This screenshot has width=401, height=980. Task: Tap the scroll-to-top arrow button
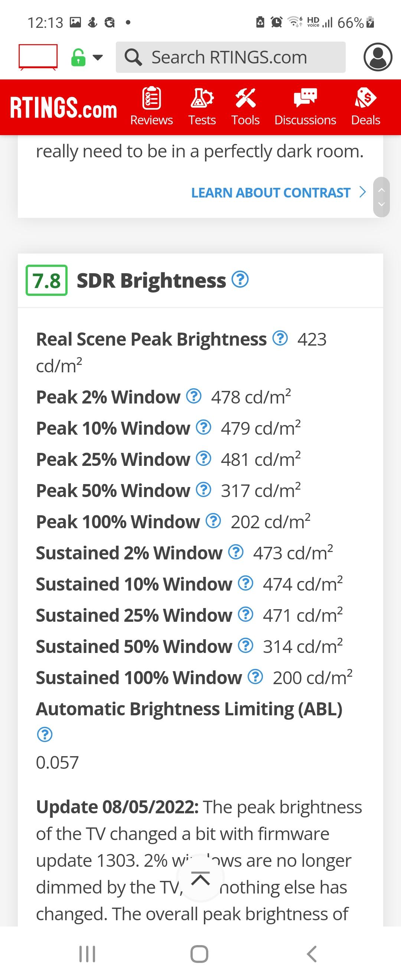pos(200,879)
